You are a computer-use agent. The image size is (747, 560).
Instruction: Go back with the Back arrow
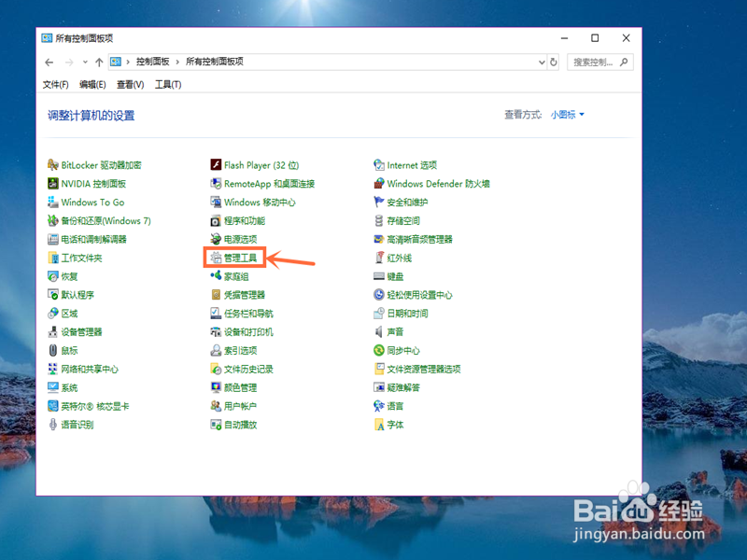(x=49, y=62)
